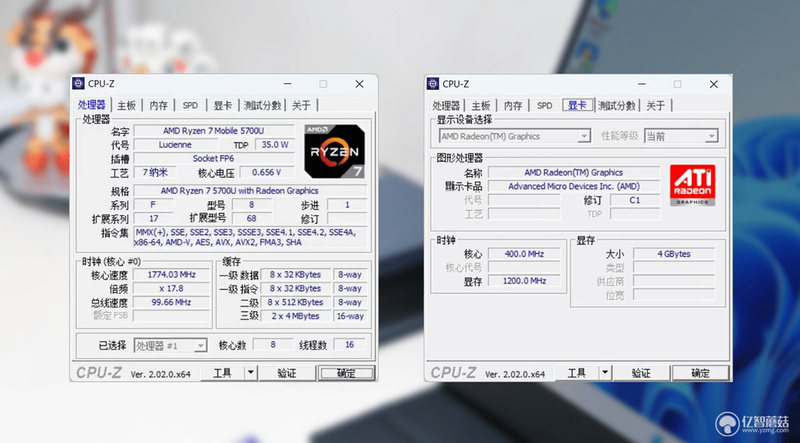The width and height of the screenshot is (800, 443).
Task: Select 显卡 tab in right CPU-Z window
Action: 578,105
